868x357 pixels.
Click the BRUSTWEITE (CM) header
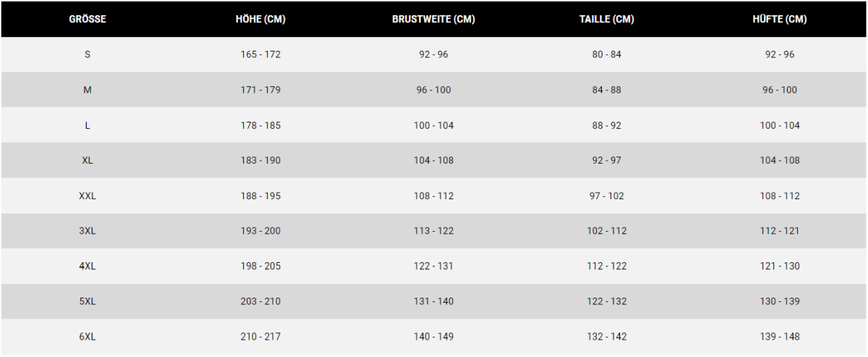tap(433, 20)
